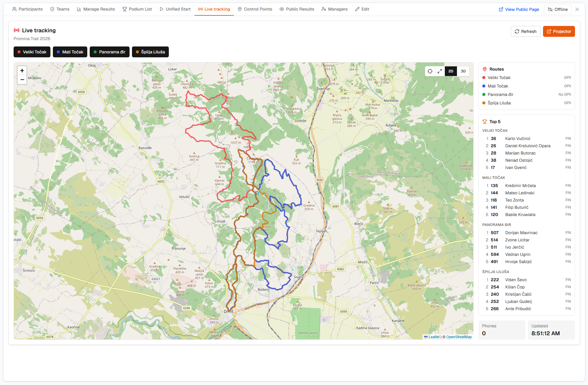Viewport: 588px width, 385px height.
Task: Toggle the Špilja Liluša route filter
Action: coord(150,52)
